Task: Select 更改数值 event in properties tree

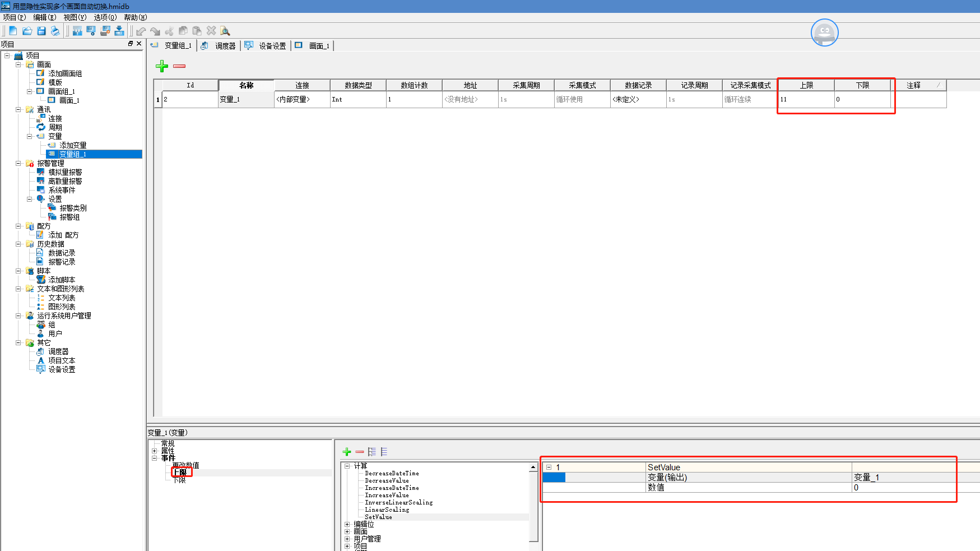Action: 185,465
